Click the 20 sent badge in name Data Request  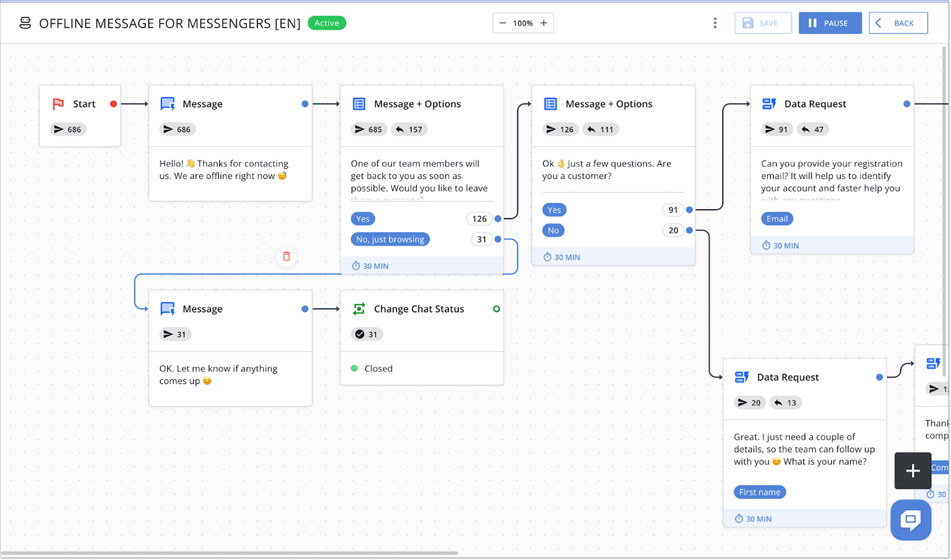(x=750, y=403)
